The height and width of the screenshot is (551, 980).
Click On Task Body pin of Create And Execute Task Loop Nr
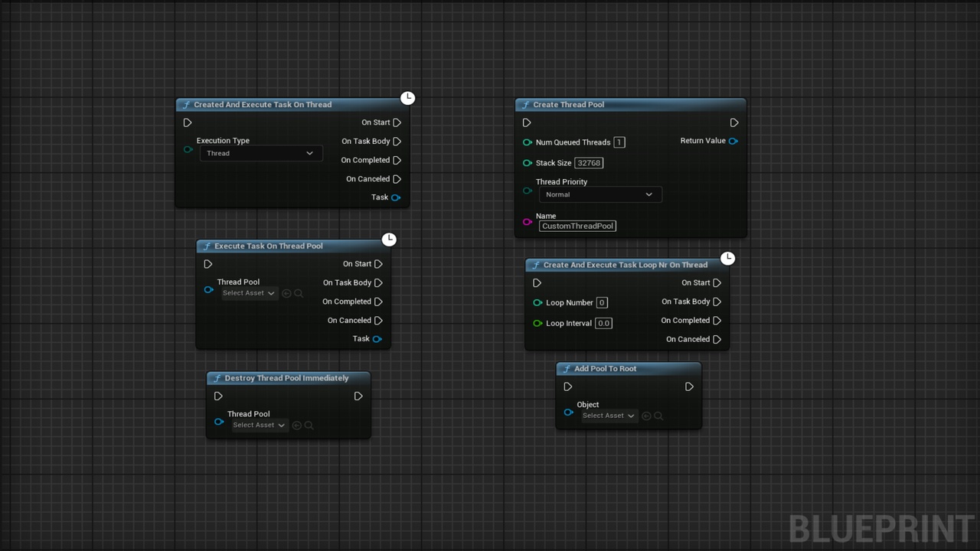click(717, 302)
